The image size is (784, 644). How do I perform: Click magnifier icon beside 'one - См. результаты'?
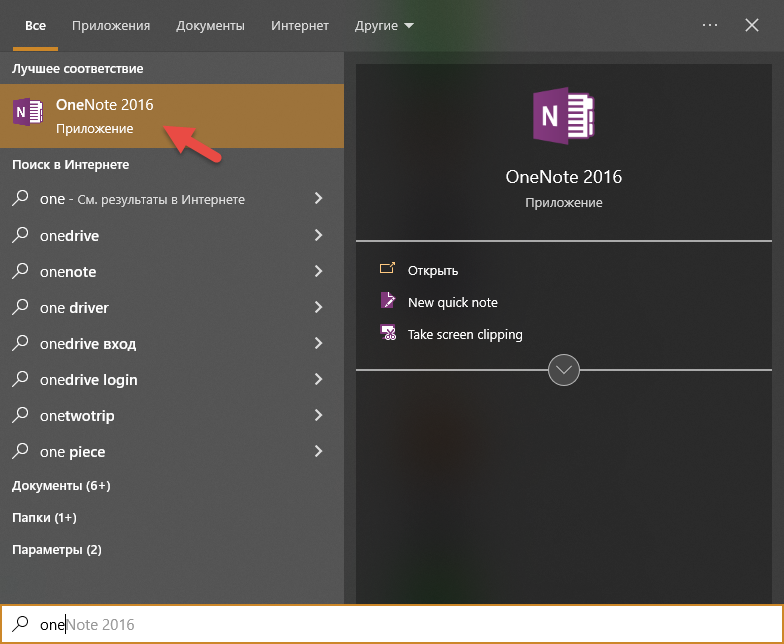[20, 198]
